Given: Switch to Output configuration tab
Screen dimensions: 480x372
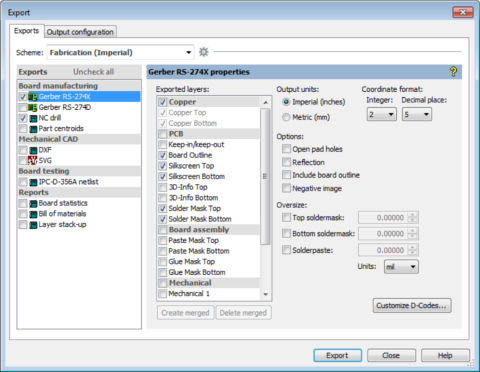Looking at the screenshot, I should pos(80,32).
